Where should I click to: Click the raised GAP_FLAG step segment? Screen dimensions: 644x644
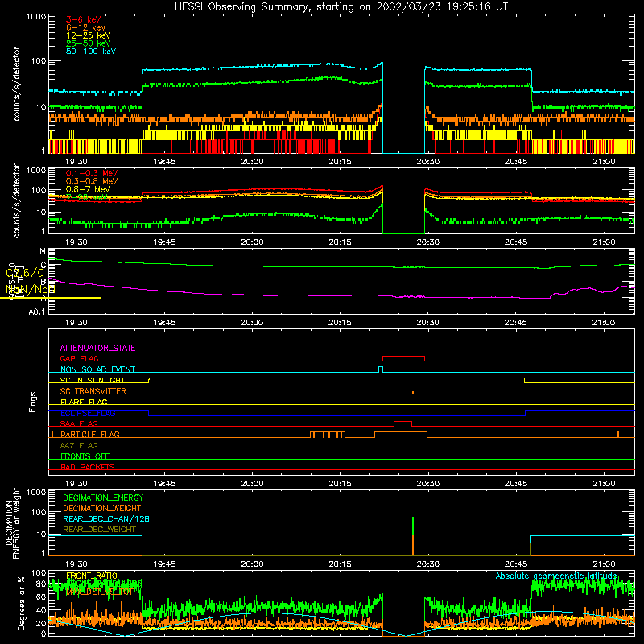click(x=403, y=357)
